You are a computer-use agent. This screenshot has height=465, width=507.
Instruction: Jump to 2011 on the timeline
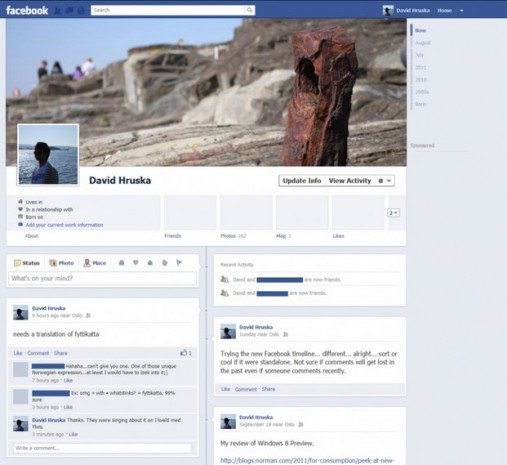coord(421,67)
